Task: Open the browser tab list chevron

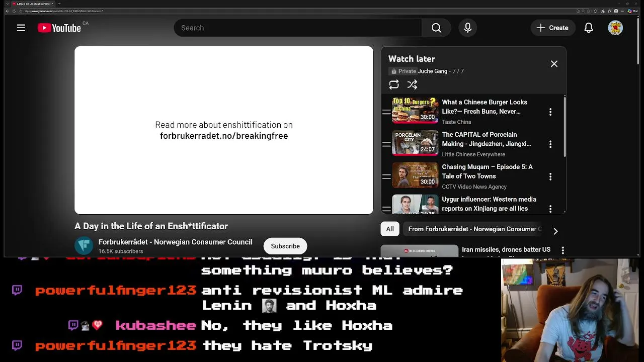Action: 7,4
